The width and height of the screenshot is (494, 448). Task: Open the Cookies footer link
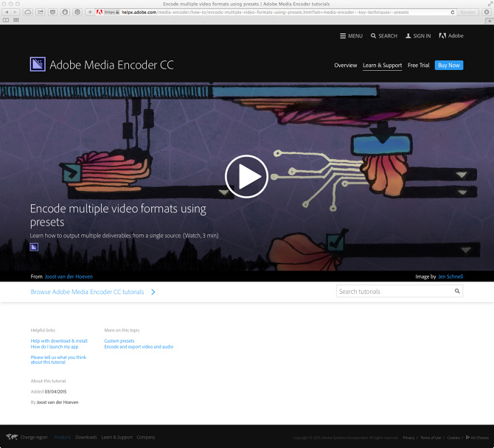(x=453, y=438)
